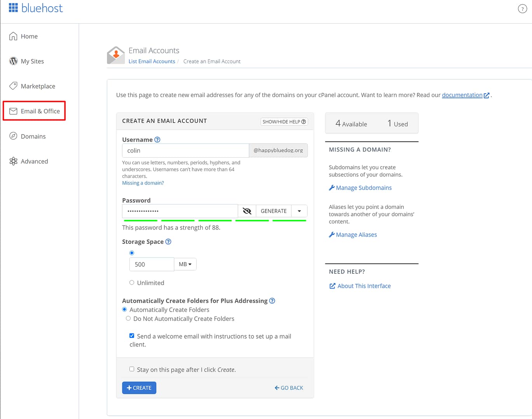Select the Advanced sidebar icon
532x419 pixels.
tap(13, 161)
